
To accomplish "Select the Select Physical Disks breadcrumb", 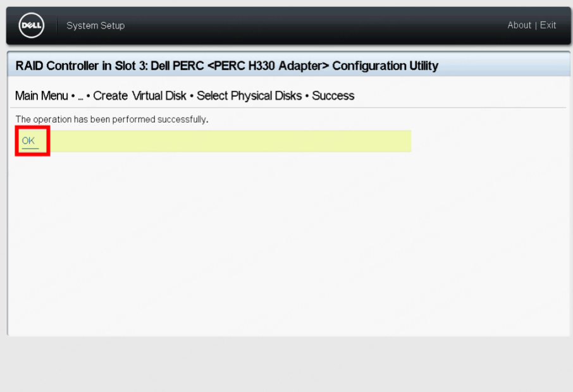I will point(249,96).
